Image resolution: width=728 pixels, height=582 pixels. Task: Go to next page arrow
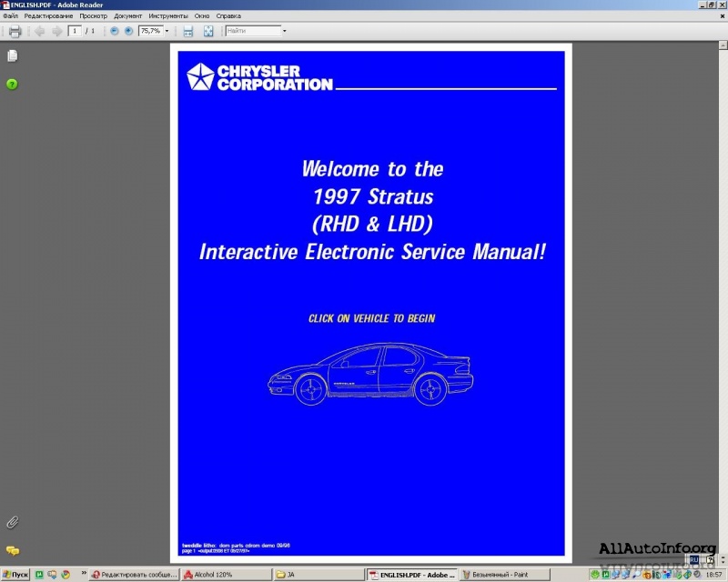click(56, 31)
